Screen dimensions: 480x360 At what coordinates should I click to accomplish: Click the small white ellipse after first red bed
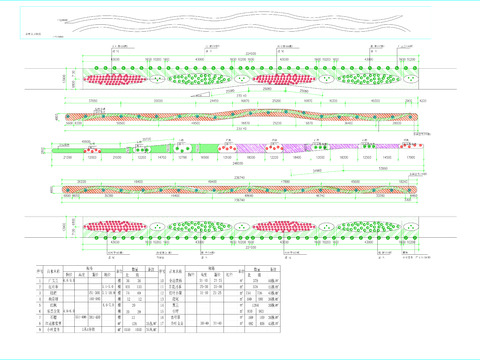pyautogui.click(x=157, y=79)
